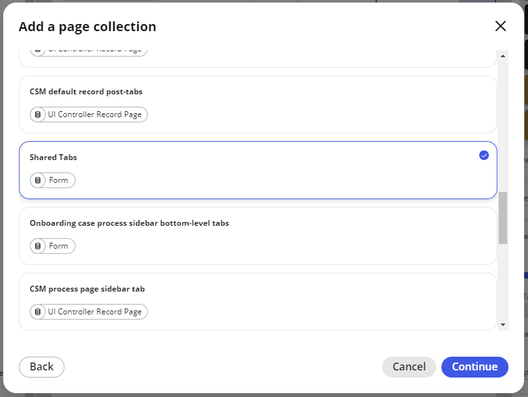Select Onboarding case process sidebar bottom-level tabs
This screenshot has height=397, width=528.
258,236
